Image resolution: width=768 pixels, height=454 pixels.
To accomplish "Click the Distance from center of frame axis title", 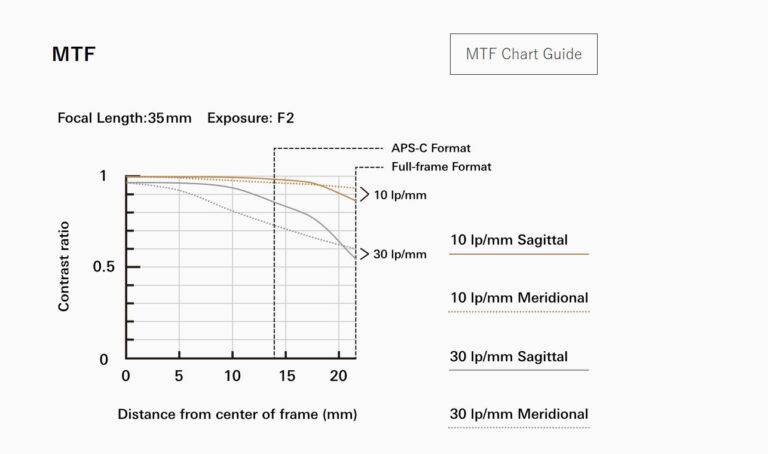I will (237, 414).
